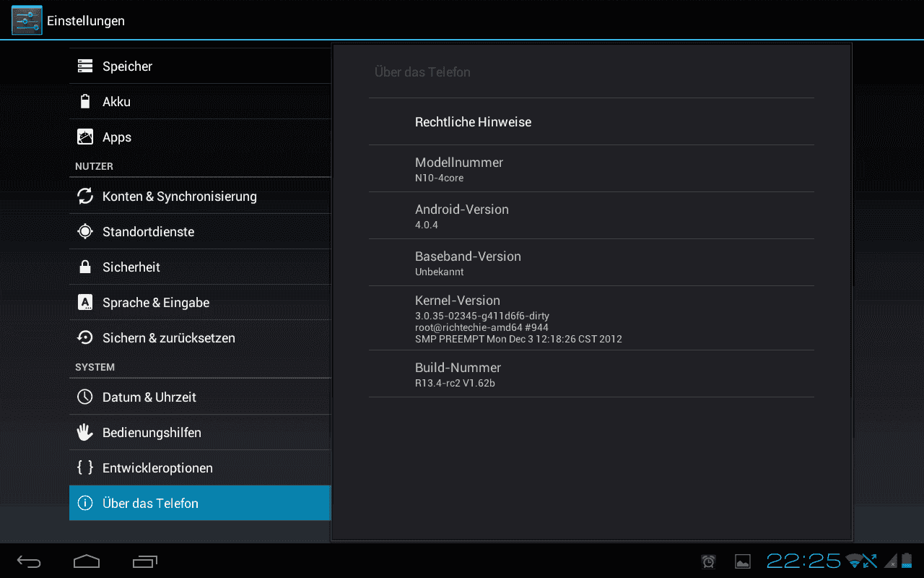Tap the Einstellungen settings app icon
924x578 pixels.
27,20
